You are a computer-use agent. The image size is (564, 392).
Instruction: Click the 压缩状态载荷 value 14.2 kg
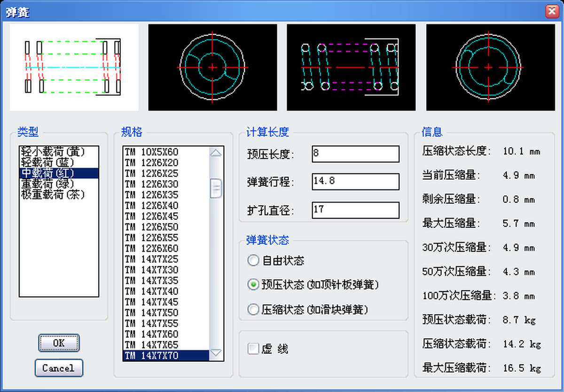click(522, 344)
